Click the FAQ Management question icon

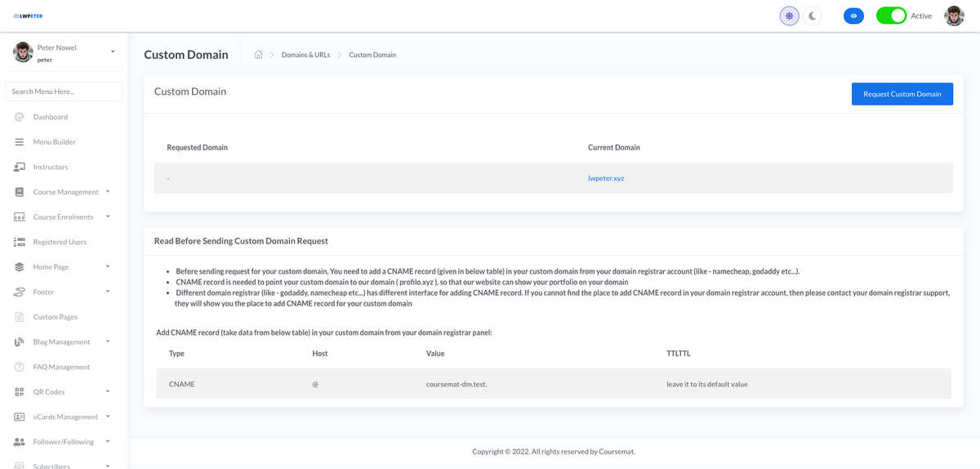20,367
